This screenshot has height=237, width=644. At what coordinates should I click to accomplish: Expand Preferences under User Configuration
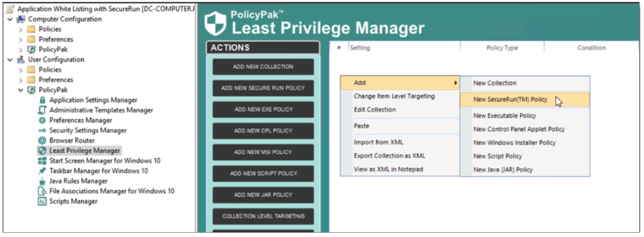[x=20, y=80]
